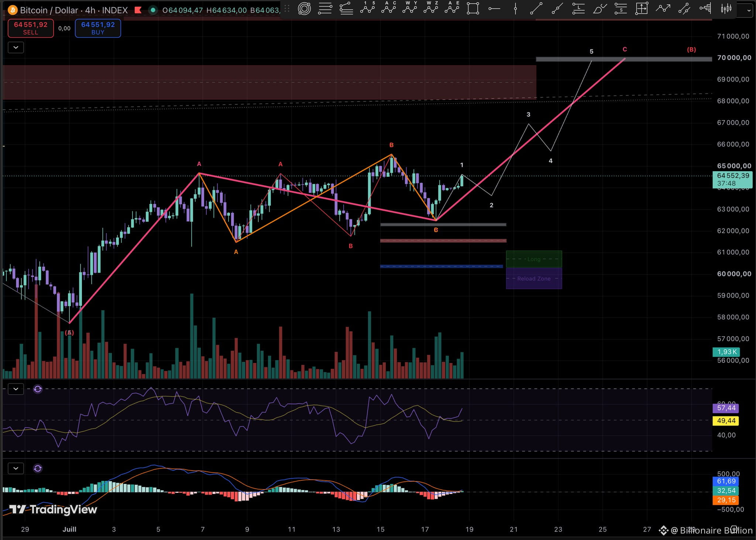Image resolution: width=756 pixels, height=540 pixels.
Task: Click the 0,00 spread value
Action: 64,28
